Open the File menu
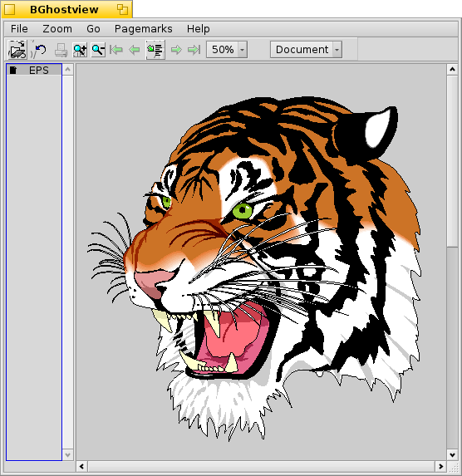 [x=19, y=29]
